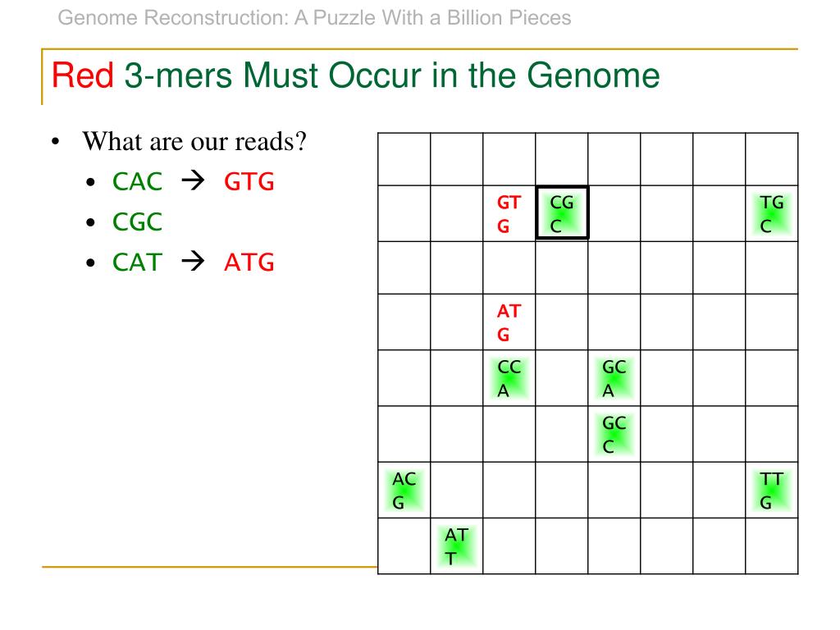
Task: Click the green TTG grid cell
Action: (x=771, y=491)
